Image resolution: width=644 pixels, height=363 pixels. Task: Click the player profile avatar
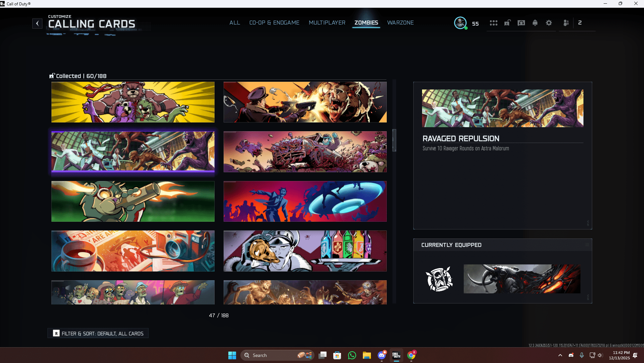coord(460,23)
